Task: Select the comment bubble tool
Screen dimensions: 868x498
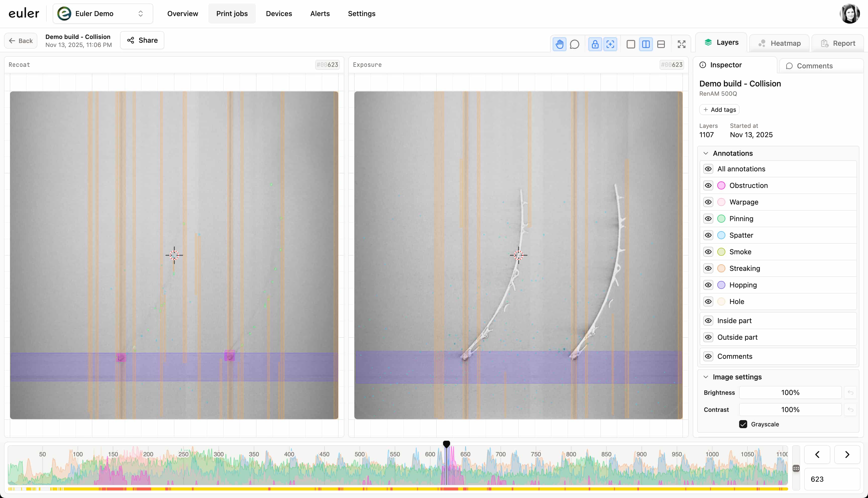Action: point(575,44)
